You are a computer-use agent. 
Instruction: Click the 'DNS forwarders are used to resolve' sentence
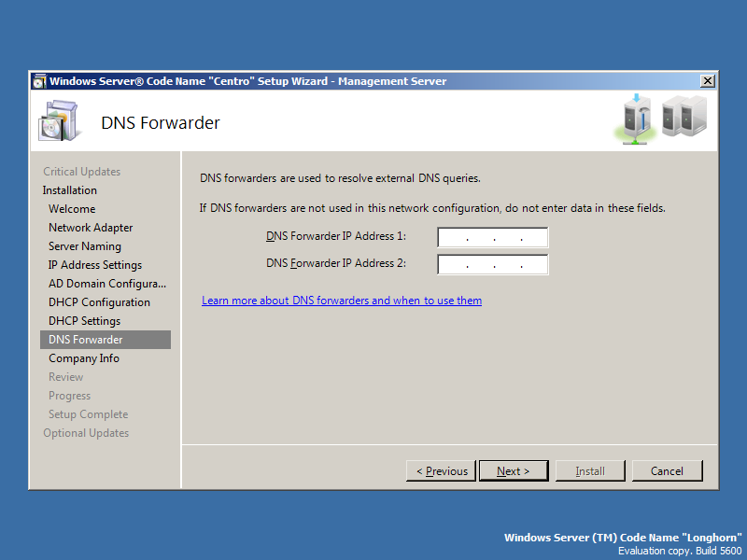[340, 178]
